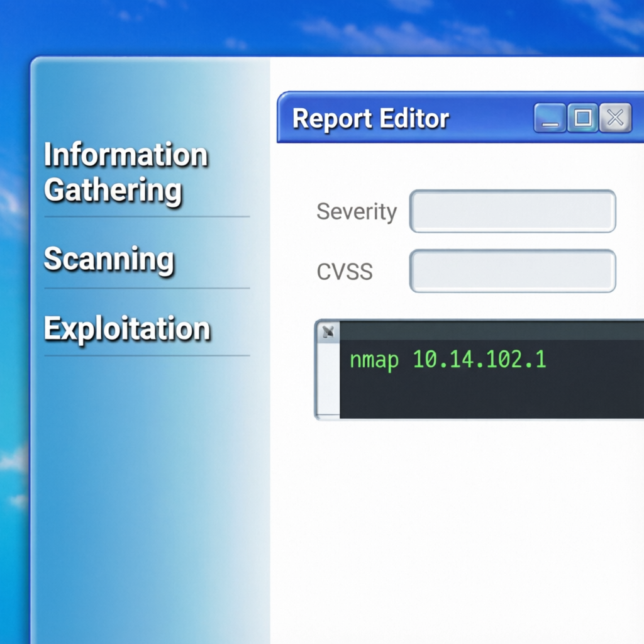
Task: Click the minimize icon on Report Editor
Action: pyautogui.click(x=550, y=118)
